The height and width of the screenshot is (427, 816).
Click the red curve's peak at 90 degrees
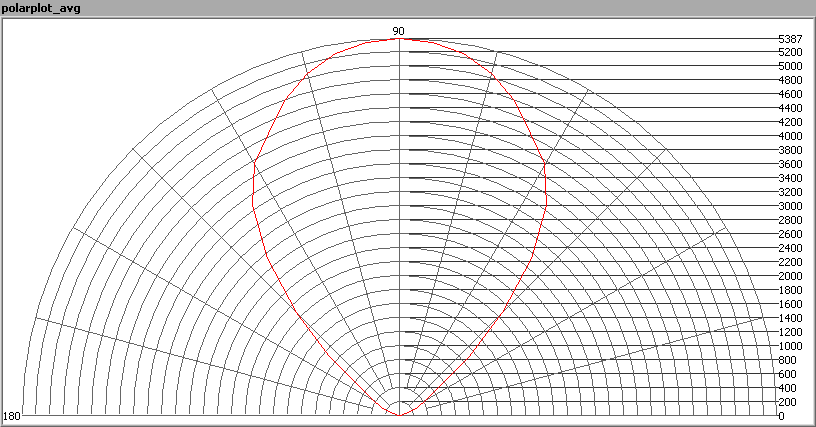[399, 40]
